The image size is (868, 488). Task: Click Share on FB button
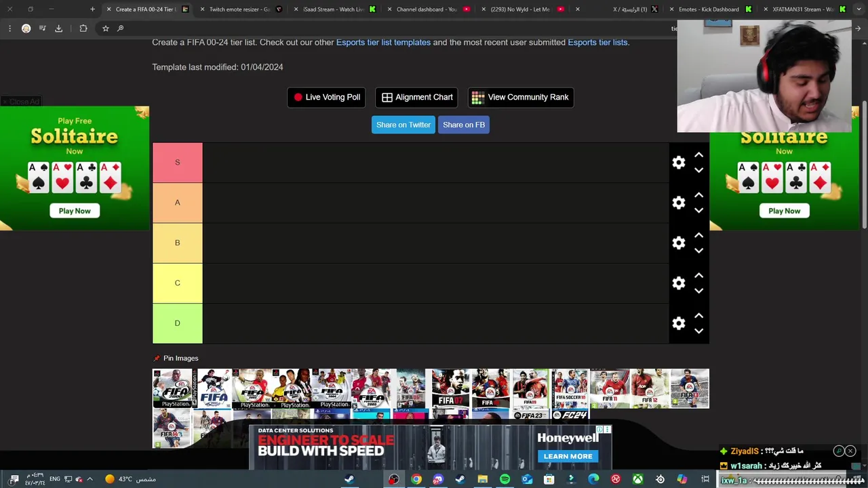tap(464, 125)
